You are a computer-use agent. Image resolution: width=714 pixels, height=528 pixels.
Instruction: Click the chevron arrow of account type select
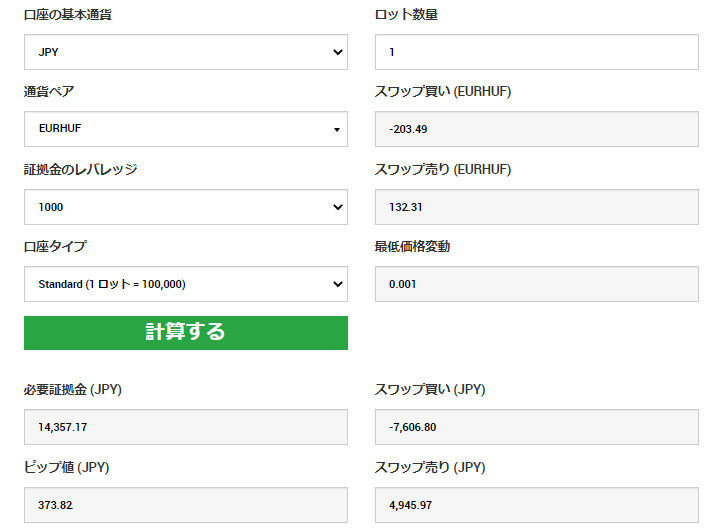(x=337, y=284)
